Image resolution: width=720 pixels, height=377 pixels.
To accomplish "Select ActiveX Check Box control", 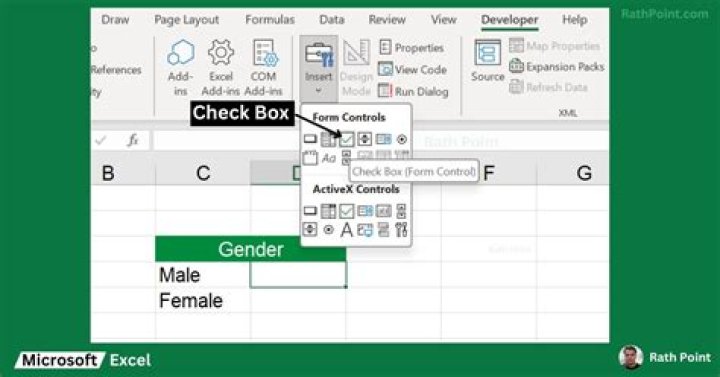I will (347, 211).
